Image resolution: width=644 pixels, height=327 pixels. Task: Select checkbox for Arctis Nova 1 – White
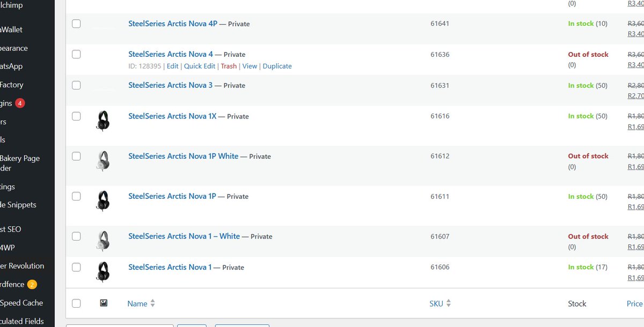click(x=76, y=236)
